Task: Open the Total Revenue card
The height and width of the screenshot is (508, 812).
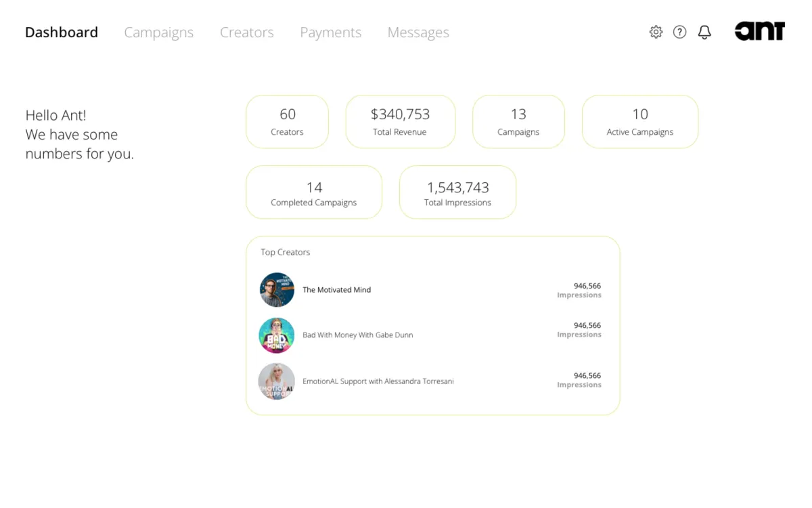Action: [x=400, y=122]
